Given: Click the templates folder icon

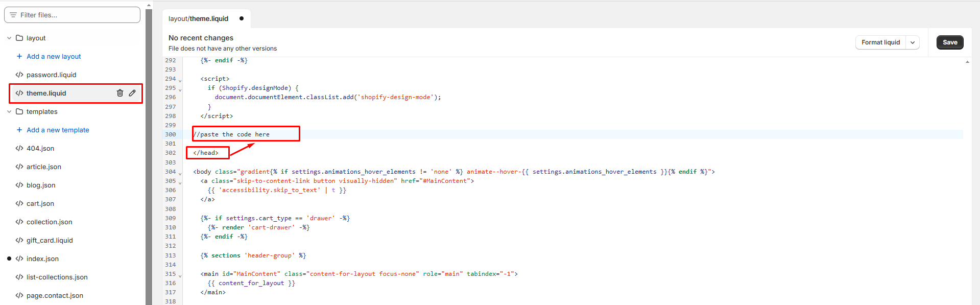Looking at the screenshot, I should (x=19, y=111).
